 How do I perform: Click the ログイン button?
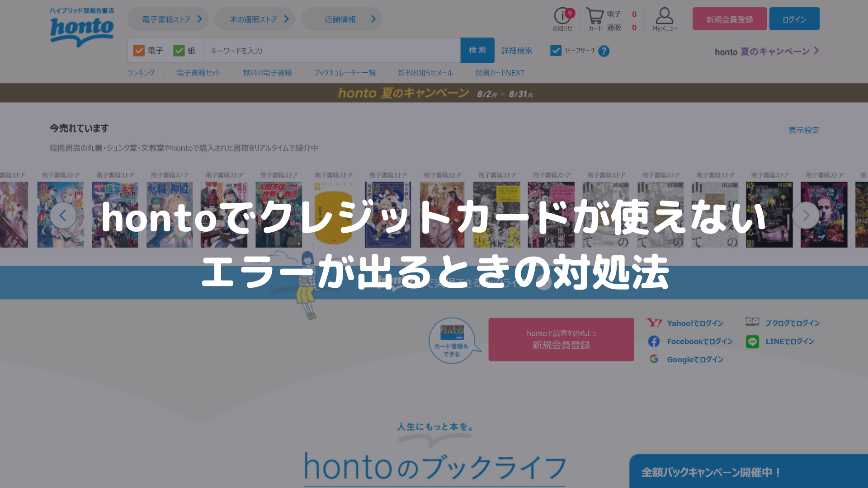point(794,19)
